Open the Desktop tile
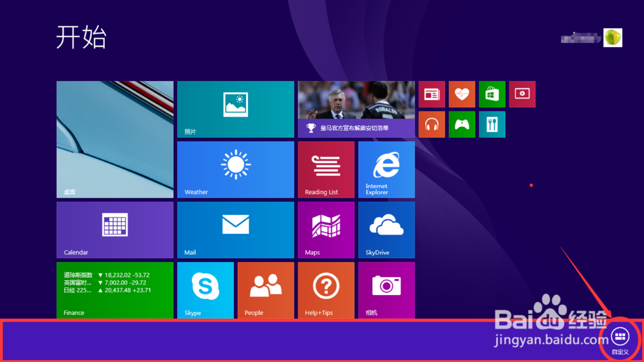This screenshot has width=644, height=362. (115, 139)
